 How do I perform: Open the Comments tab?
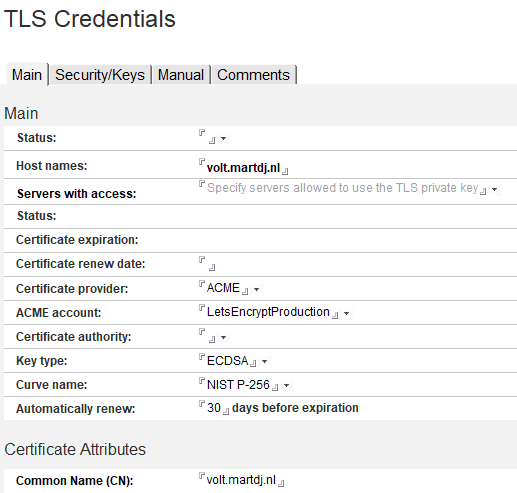pyautogui.click(x=253, y=75)
